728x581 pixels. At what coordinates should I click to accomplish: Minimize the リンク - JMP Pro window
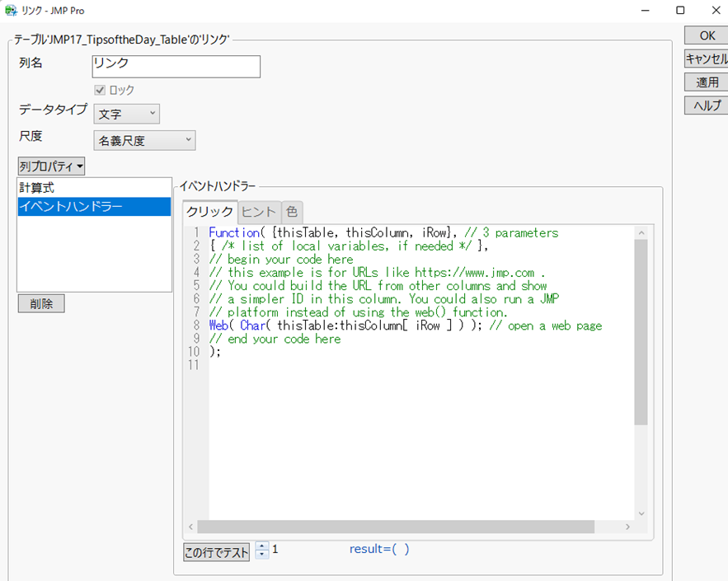tap(646, 10)
